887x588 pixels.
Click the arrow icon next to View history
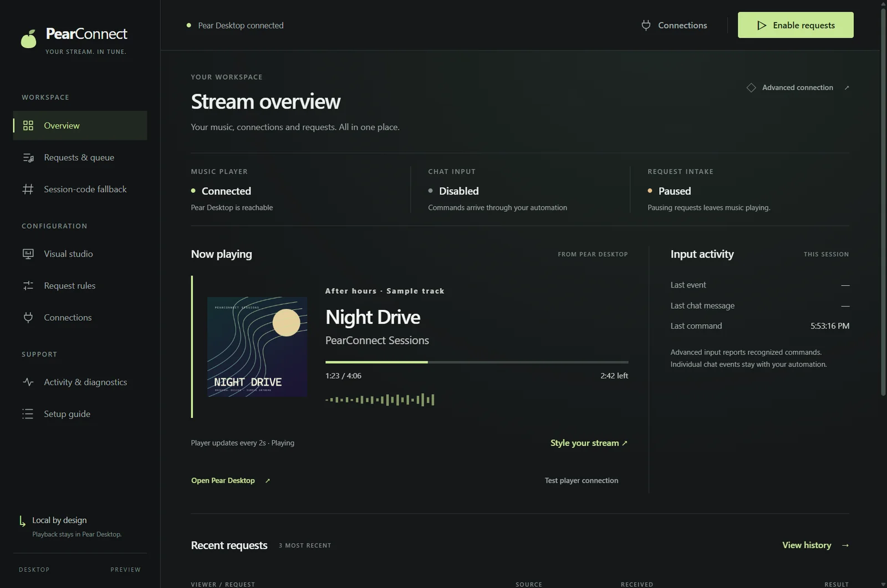(845, 545)
